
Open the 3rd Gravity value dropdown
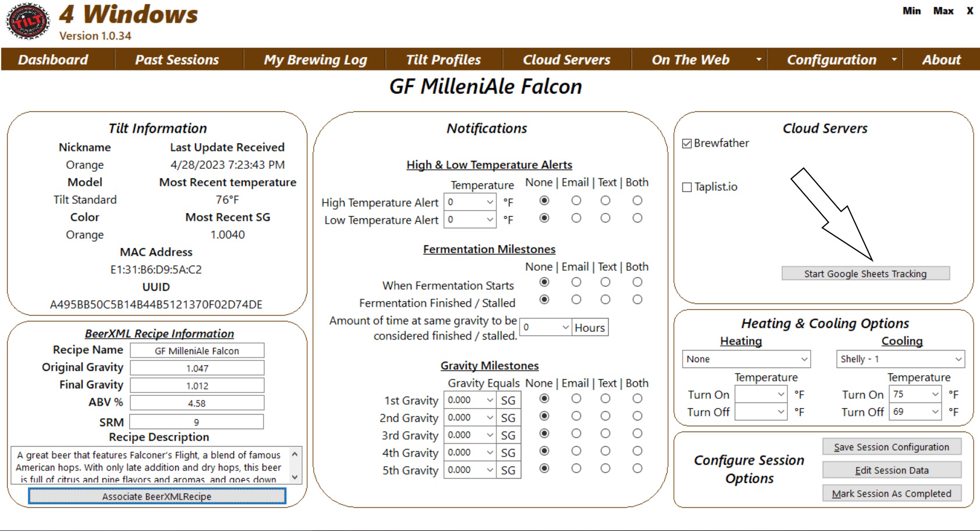click(489, 435)
